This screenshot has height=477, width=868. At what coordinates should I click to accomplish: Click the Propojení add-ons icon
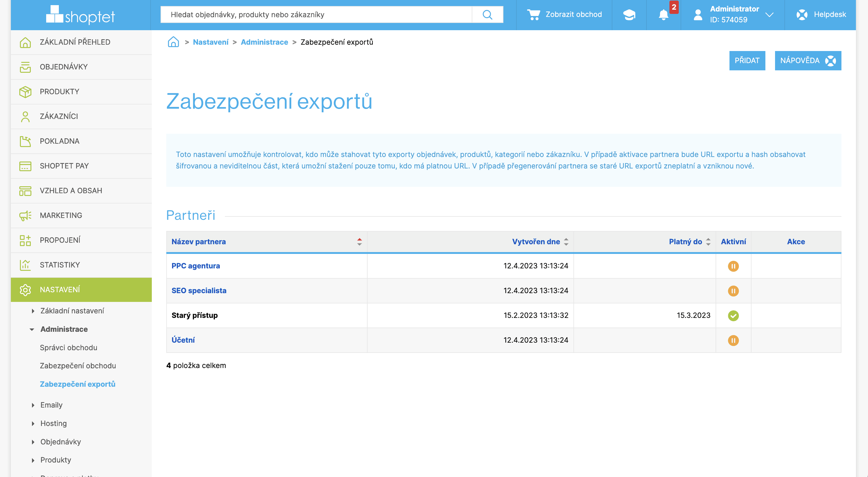pyautogui.click(x=25, y=240)
